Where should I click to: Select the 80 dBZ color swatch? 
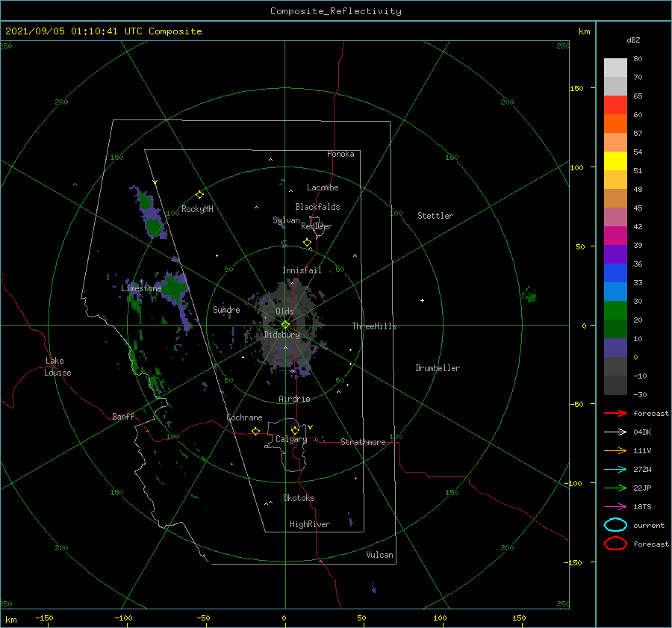click(615, 67)
